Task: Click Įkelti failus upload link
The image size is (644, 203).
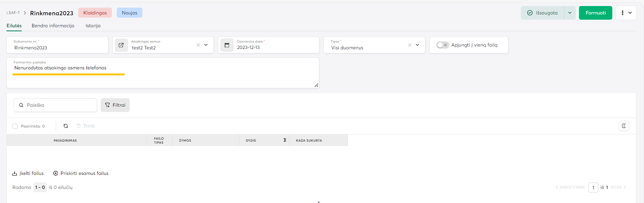Action: [28, 173]
